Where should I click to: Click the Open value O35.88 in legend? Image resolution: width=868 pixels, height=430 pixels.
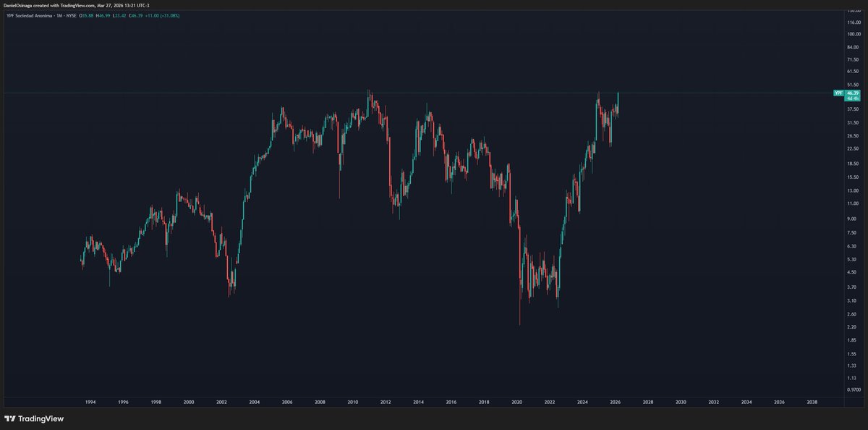coord(86,15)
